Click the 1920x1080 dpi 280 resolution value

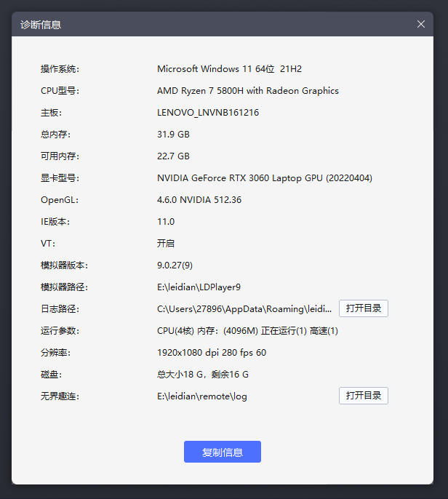click(212, 353)
